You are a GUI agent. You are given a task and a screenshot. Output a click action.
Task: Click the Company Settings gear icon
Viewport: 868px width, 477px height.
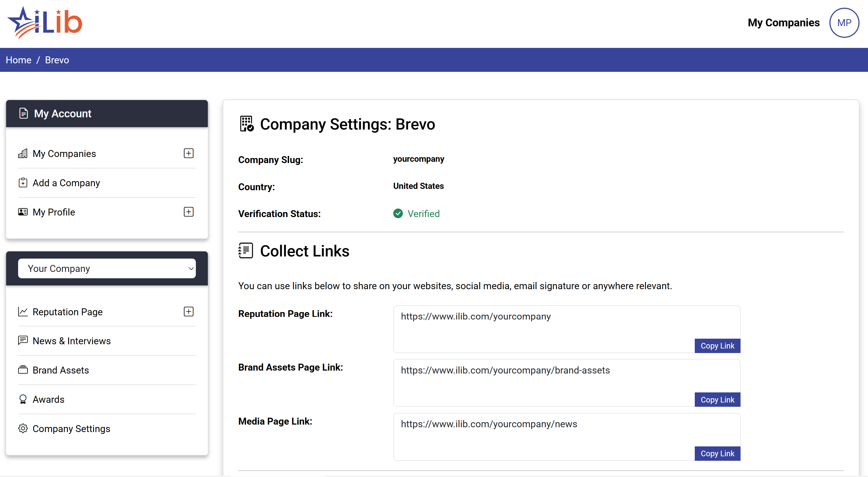(23, 429)
